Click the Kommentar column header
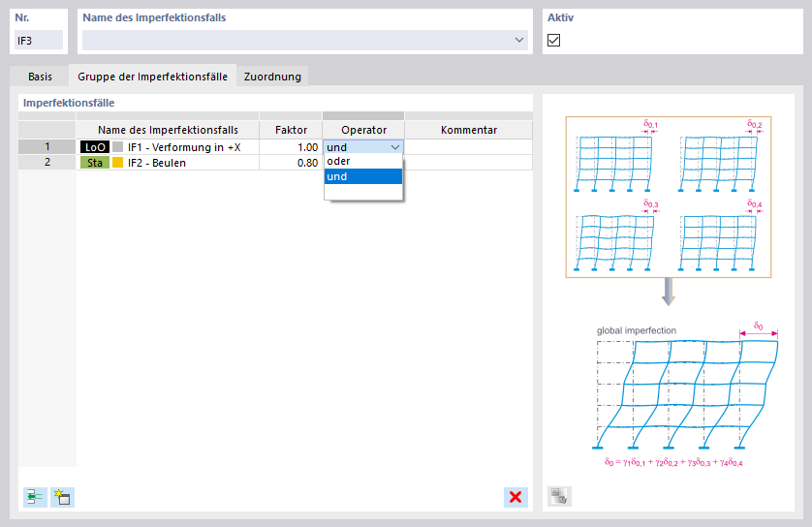This screenshot has height=527, width=812. pos(469,130)
